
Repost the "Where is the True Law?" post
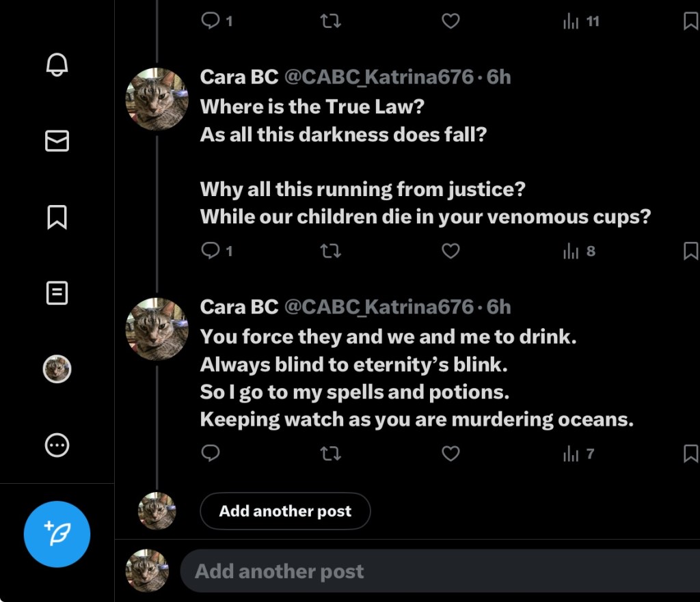(331, 251)
